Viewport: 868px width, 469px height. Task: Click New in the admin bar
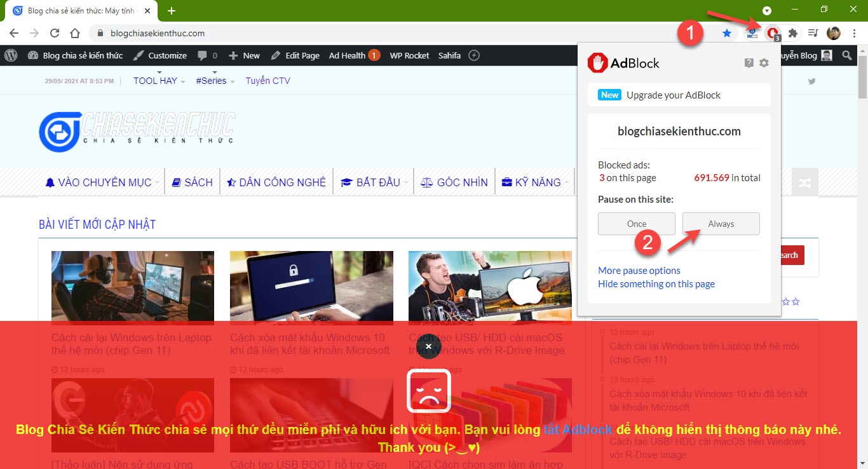point(244,55)
